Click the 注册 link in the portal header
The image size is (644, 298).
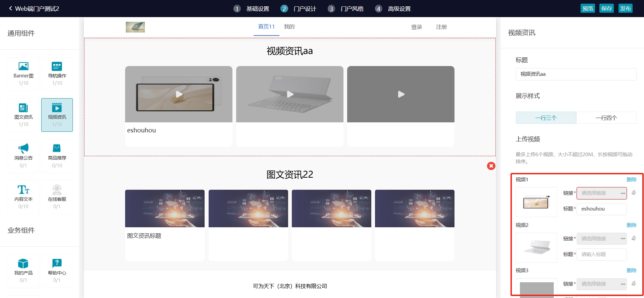click(x=441, y=27)
